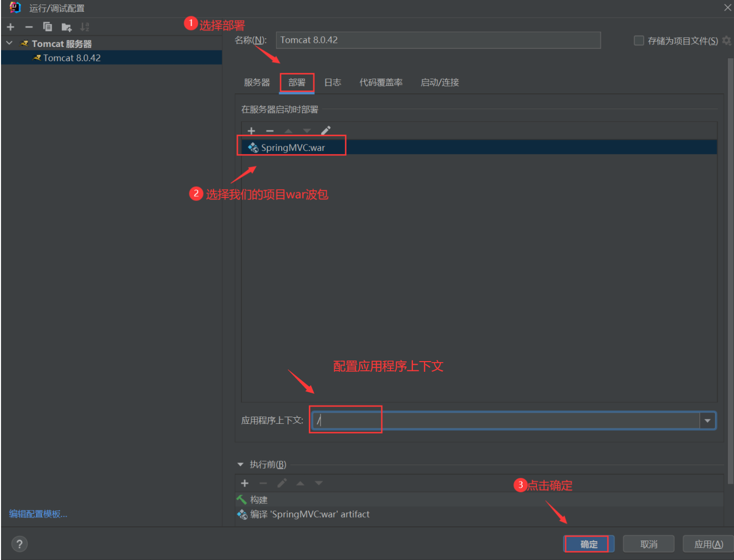
Task: Open the gear settings next to 存储为项目文件
Action: 726,41
